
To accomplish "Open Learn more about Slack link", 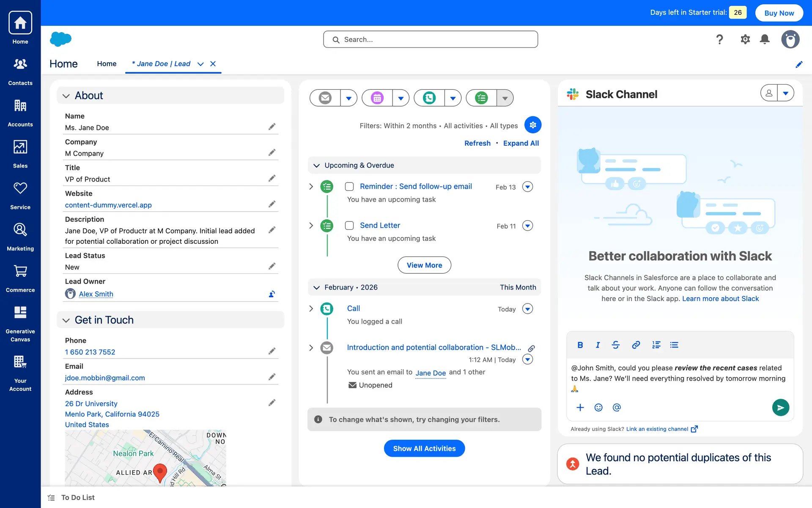I will coord(720,298).
